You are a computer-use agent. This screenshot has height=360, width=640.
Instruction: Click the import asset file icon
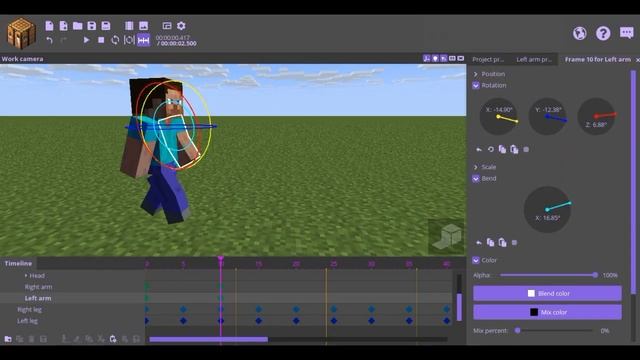63,26
